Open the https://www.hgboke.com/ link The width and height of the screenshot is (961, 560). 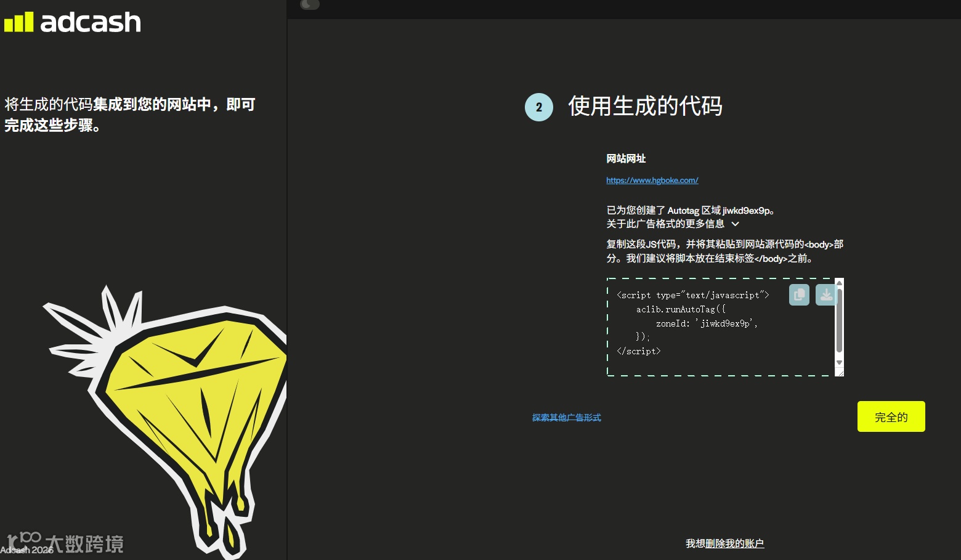click(652, 181)
